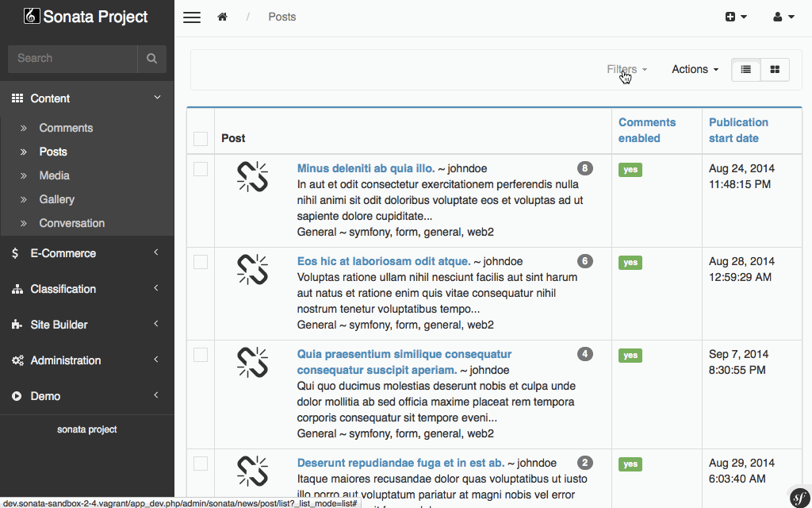Check the box for 'Minus deleniti' post

click(x=201, y=169)
